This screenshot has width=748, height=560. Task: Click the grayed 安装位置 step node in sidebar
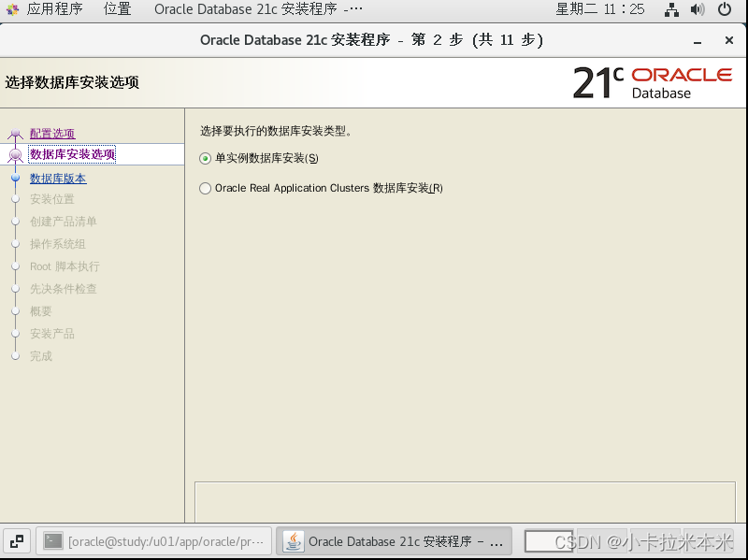pos(51,200)
